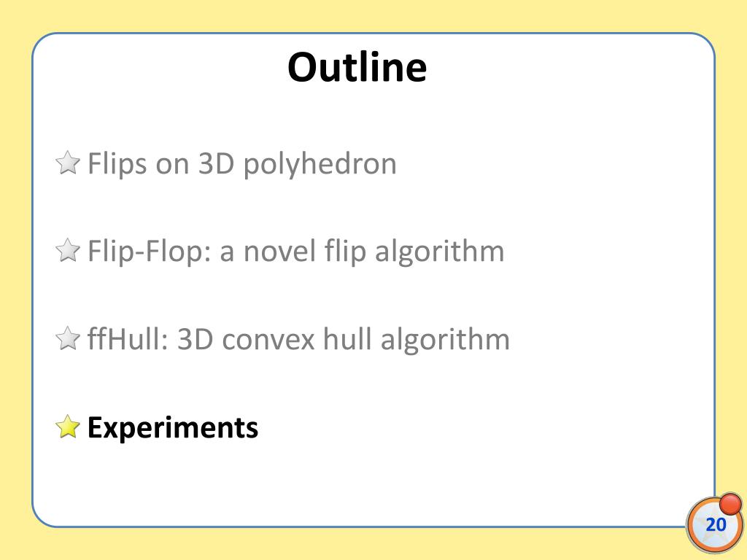This screenshot has height=560, width=747.
Task: Click the word convex in third bullet
Action: pos(268,340)
